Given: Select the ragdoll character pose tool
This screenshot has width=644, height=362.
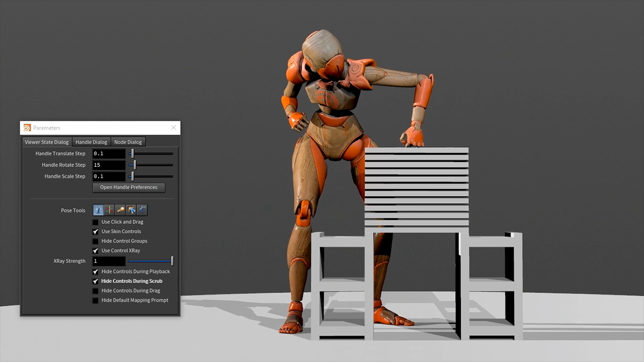Looking at the screenshot, I should pos(131,210).
